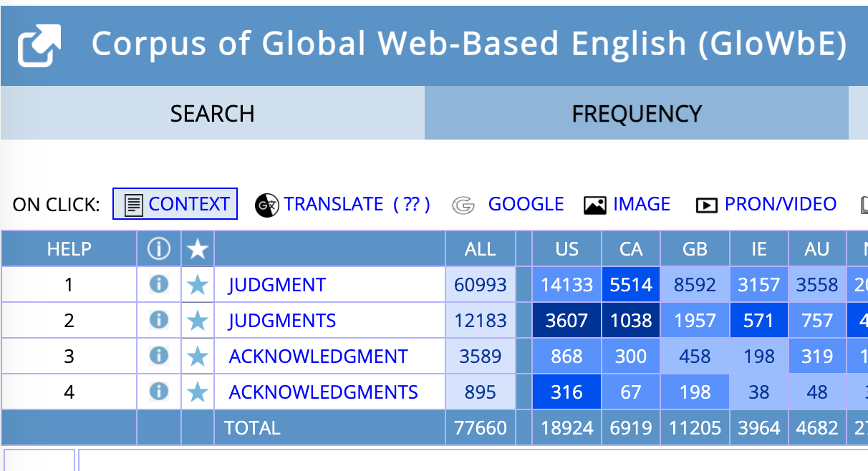The image size is (868, 471).
Task: Click the GB cell 8592 for JUDGMENT
Action: [695, 285]
